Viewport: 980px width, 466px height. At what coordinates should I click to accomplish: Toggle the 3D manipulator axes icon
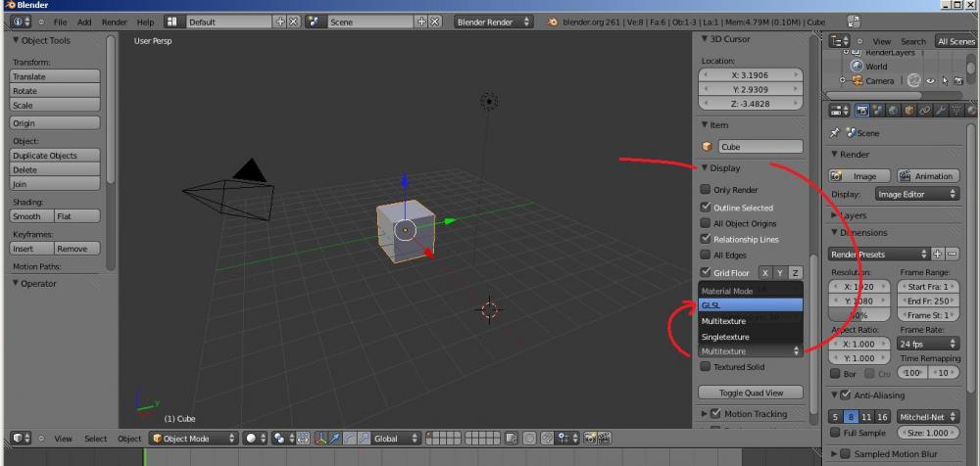click(320, 439)
